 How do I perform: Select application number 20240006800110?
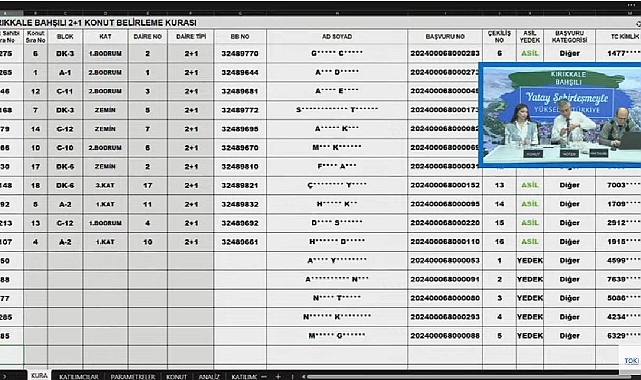click(x=445, y=241)
